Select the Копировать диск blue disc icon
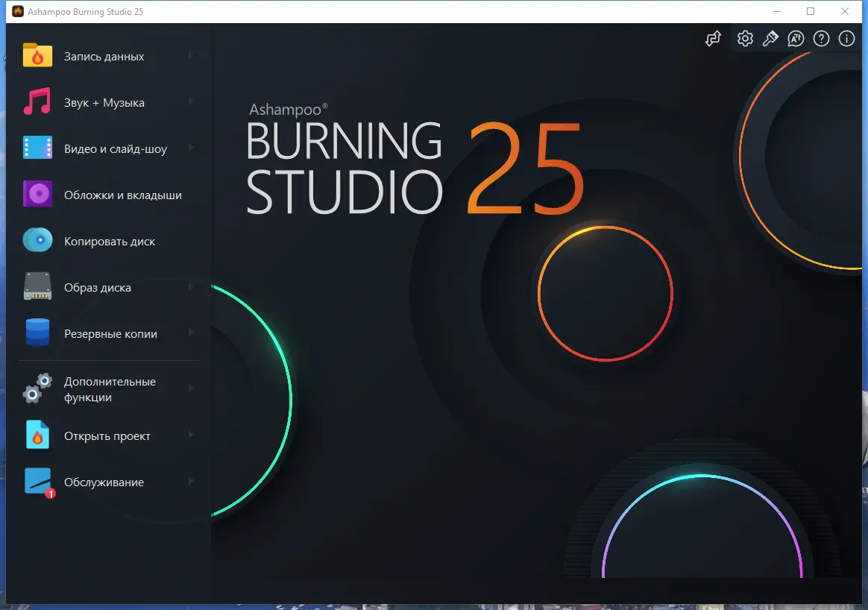This screenshot has height=610, width=868. click(x=37, y=240)
